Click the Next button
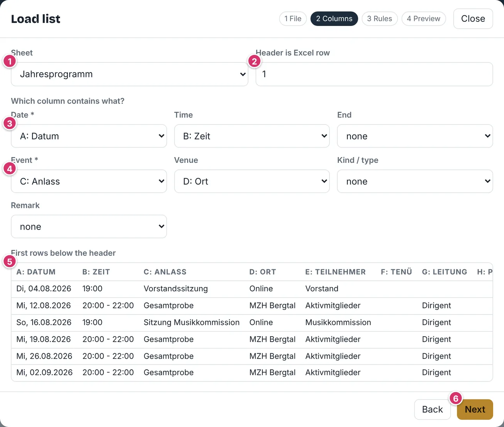The width and height of the screenshot is (504, 427). tap(475, 410)
